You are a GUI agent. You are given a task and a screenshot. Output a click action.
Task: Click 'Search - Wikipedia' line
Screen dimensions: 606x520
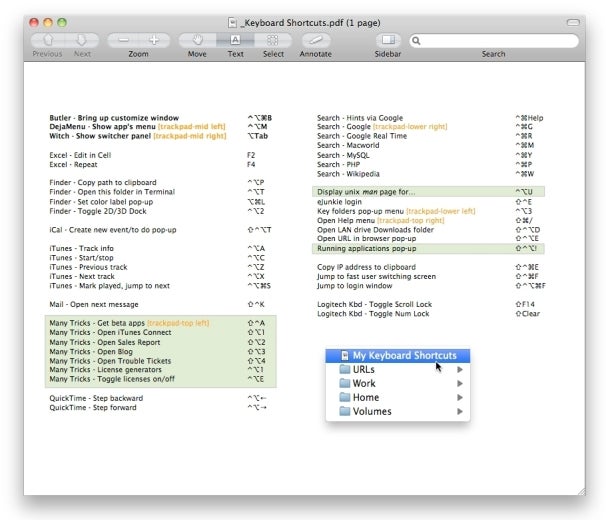pyautogui.click(x=348, y=174)
